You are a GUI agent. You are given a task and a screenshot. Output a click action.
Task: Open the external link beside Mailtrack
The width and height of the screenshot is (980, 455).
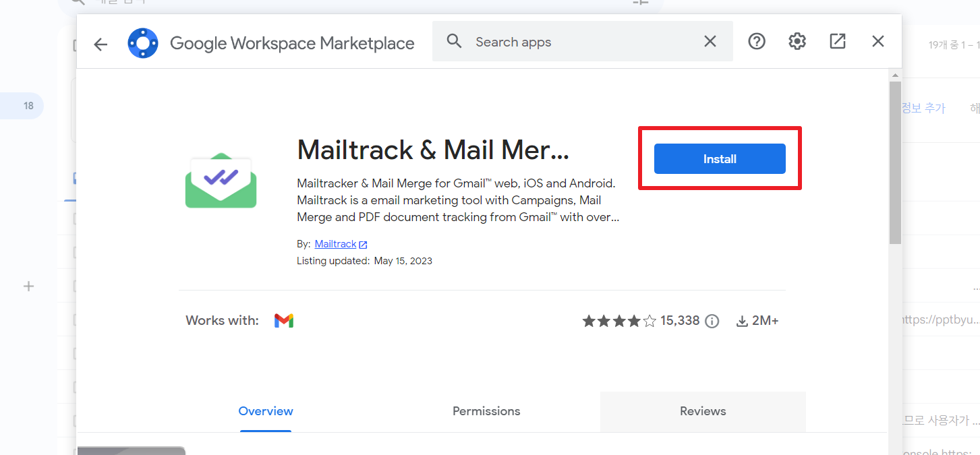[363, 244]
